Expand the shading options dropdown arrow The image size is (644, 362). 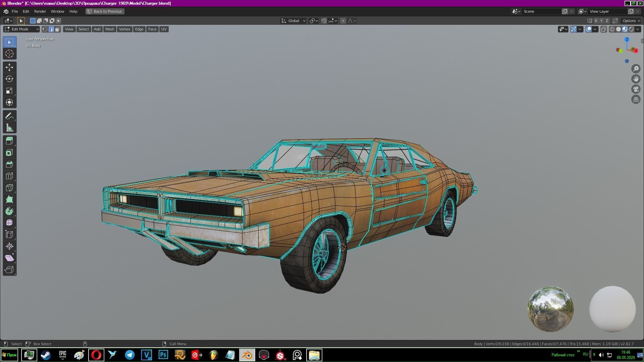coord(638,29)
